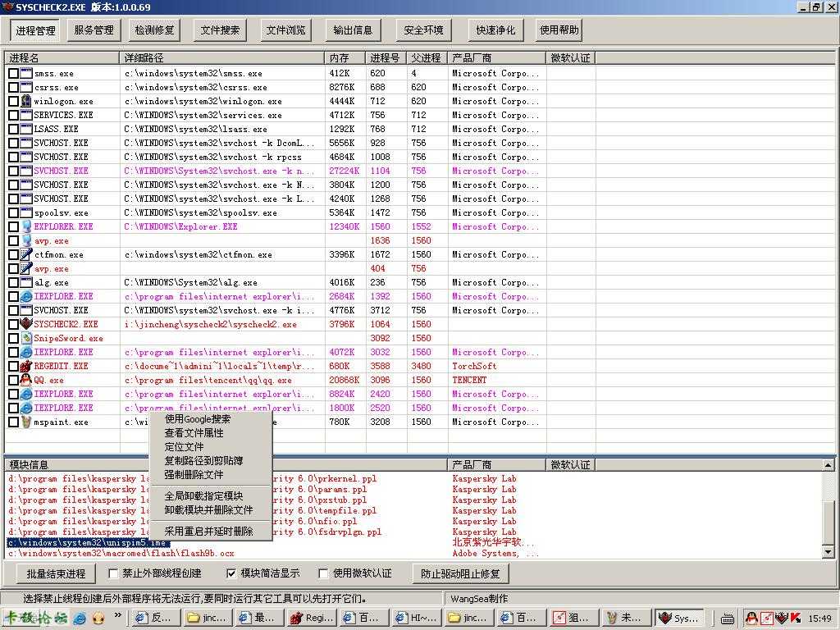This screenshot has width=840, height=630.
Task: Click the SnipeSword.exe process icon
Action: [x=26, y=337]
